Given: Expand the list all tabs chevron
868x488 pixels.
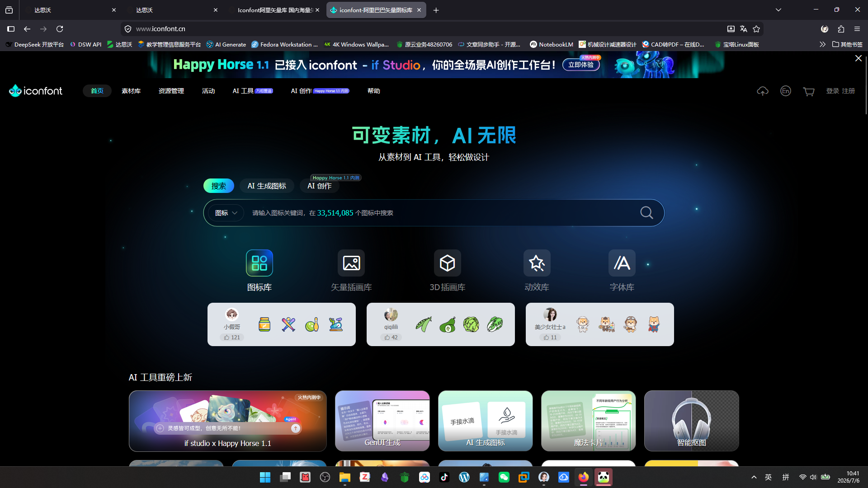Looking at the screenshot, I should [778, 10].
